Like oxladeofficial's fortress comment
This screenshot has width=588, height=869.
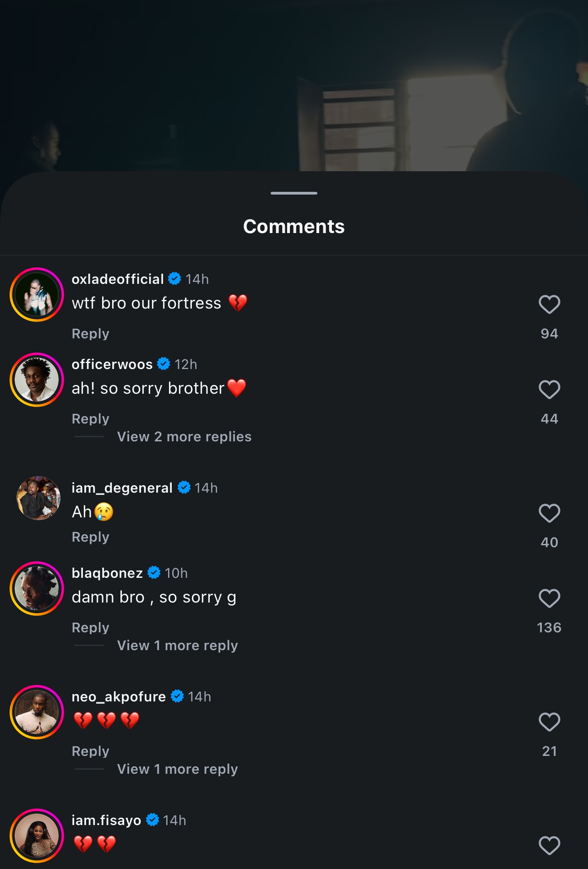click(549, 304)
